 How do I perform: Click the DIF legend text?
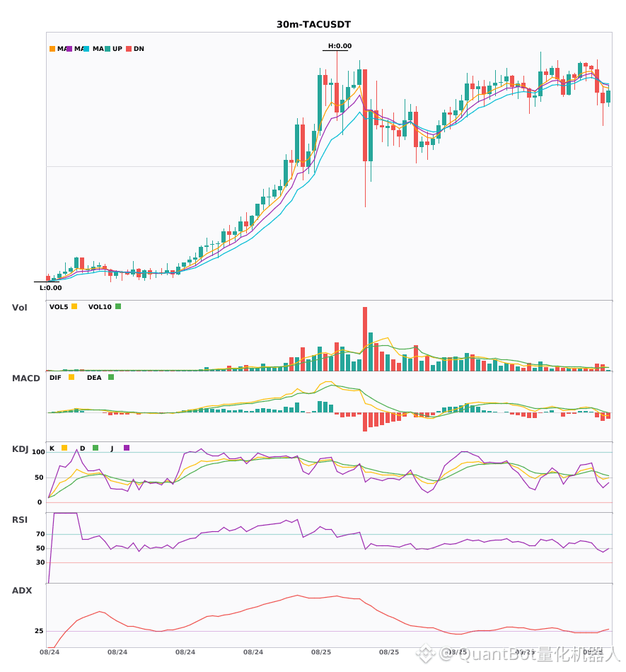pos(55,378)
